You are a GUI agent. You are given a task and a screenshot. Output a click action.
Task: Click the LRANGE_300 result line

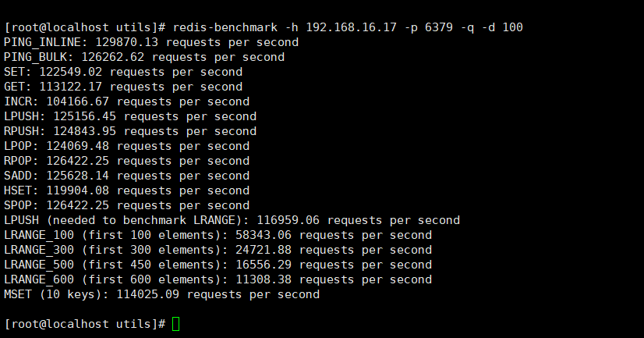[218, 250]
